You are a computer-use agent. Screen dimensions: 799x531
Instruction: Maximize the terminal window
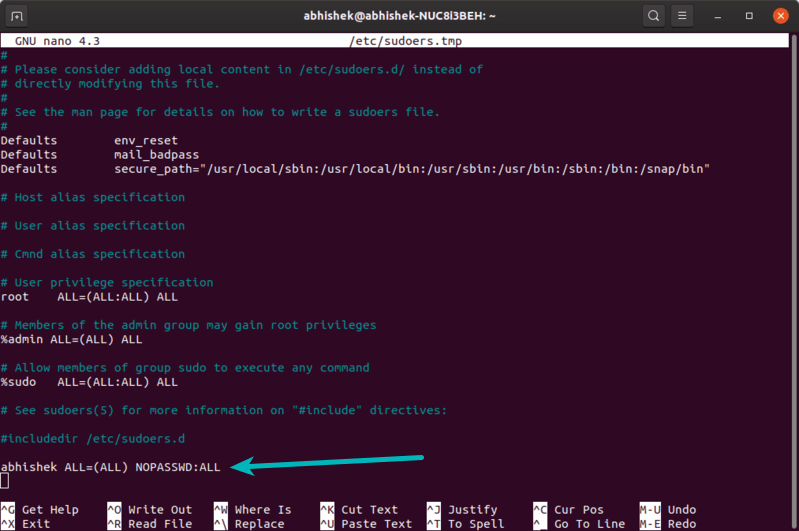click(750, 16)
